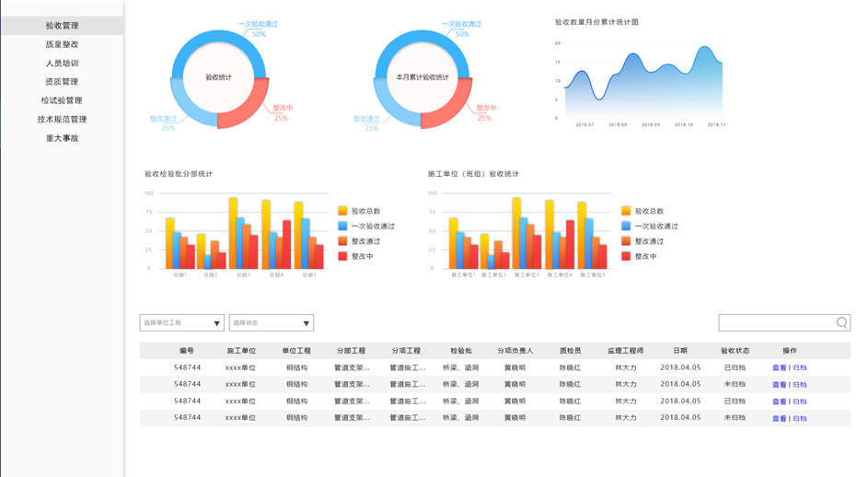The image size is (868, 477).
Task: Click the 单位工程 column header
Action: click(x=296, y=351)
